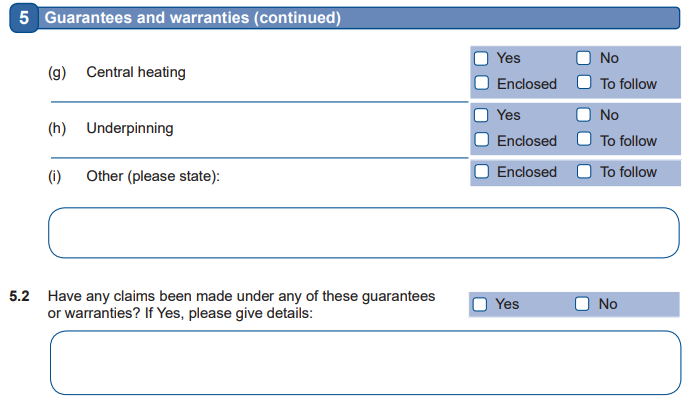Tick No for Central heating
The width and height of the screenshot is (696, 405).
[x=584, y=58]
